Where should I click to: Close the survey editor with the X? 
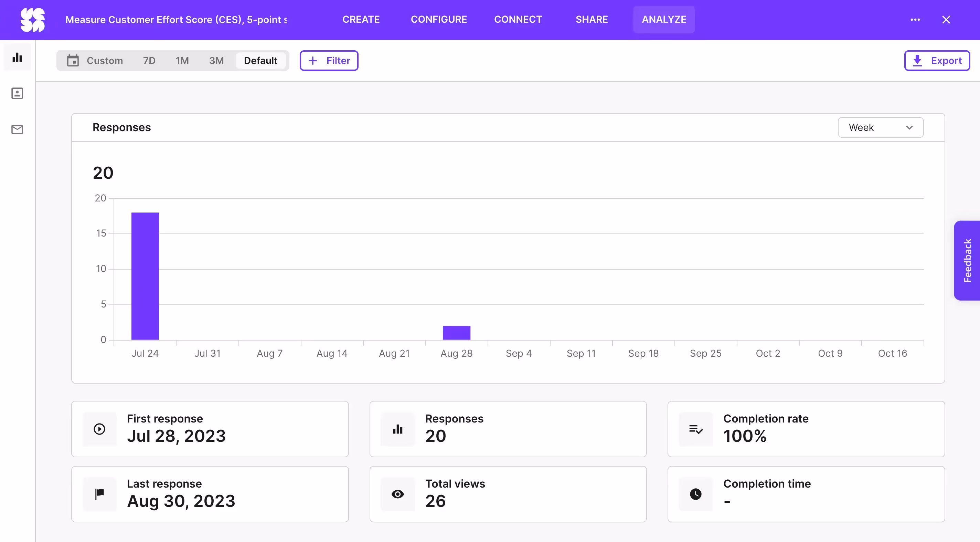[x=946, y=19]
